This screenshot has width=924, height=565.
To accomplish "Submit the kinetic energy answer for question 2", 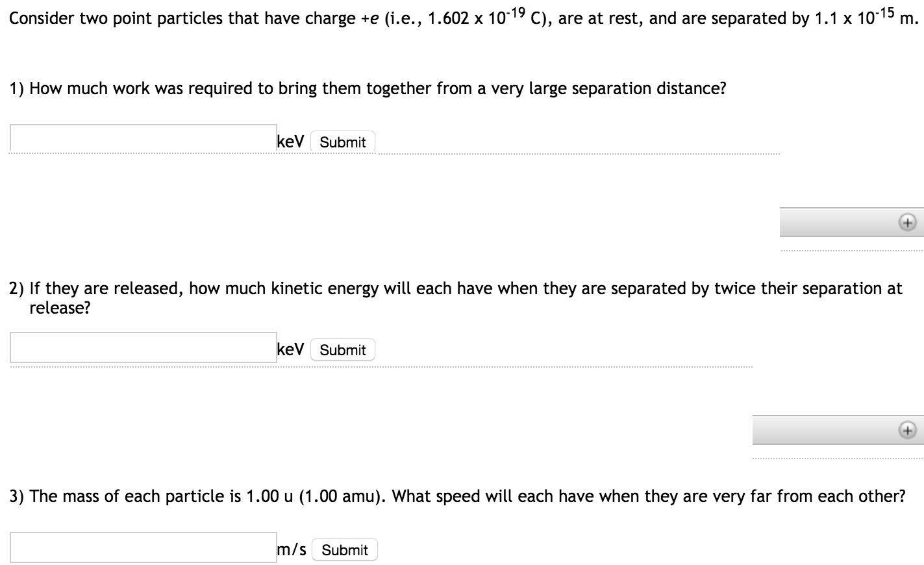I will [x=342, y=349].
